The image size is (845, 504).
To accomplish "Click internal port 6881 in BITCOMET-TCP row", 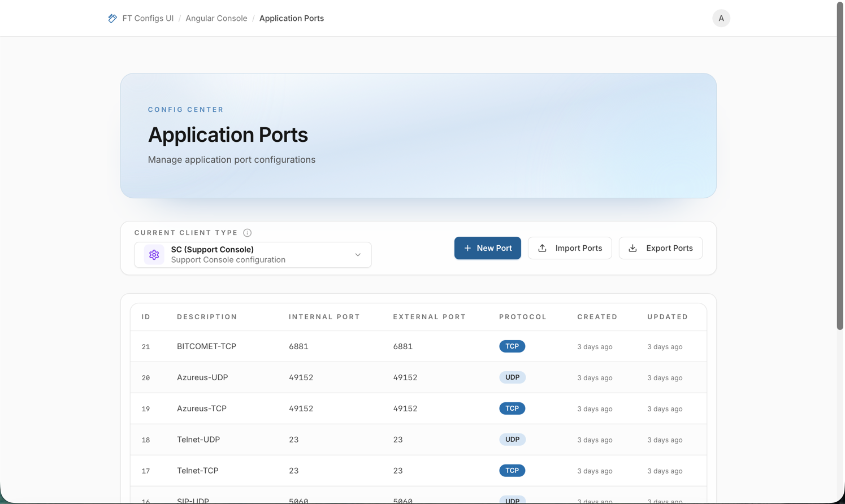I will 298,346.
